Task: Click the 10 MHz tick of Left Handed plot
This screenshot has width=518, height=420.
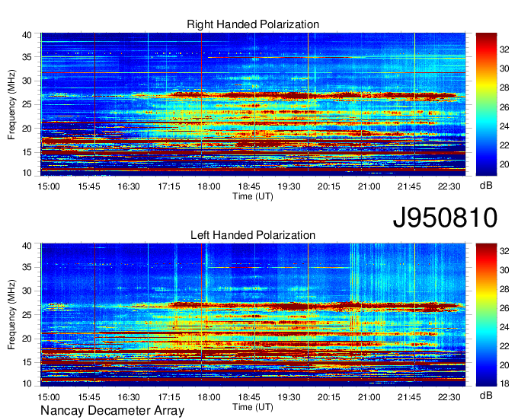Action: click(x=27, y=383)
